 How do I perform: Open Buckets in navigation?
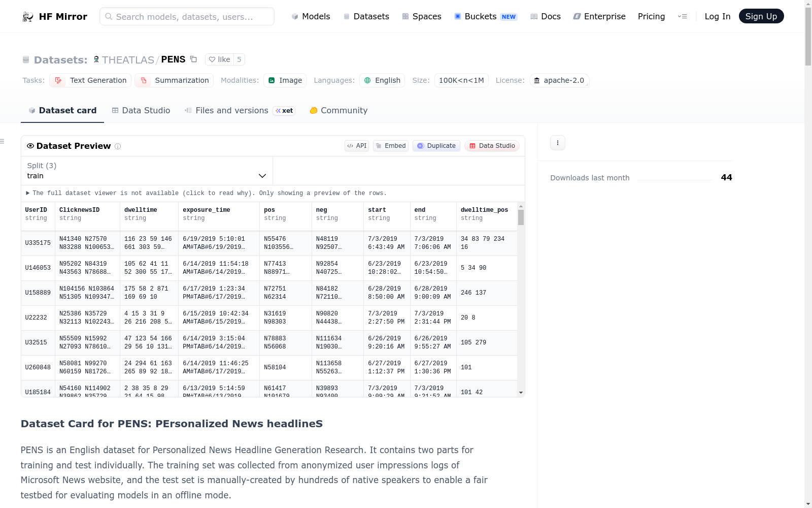pyautogui.click(x=486, y=17)
